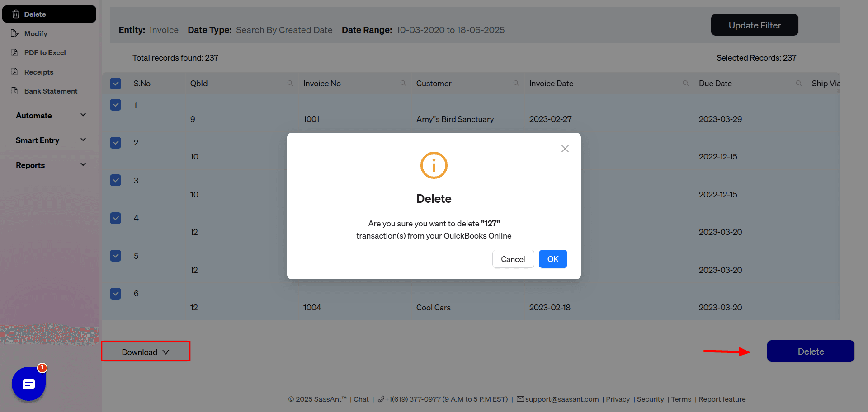Close the Delete dialog with X
This screenshot has width=868, height=412.
(565, 149)
